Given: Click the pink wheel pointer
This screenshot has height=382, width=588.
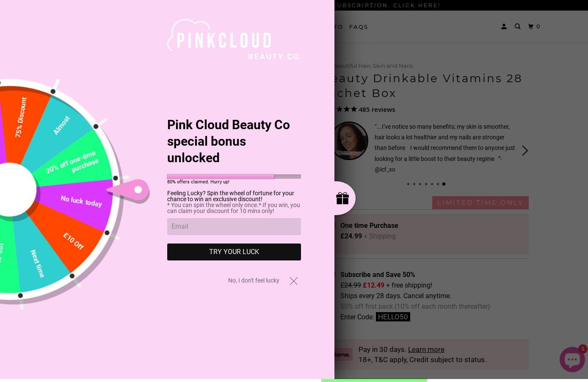Looking at the screenshot, I should coord(130,191).
